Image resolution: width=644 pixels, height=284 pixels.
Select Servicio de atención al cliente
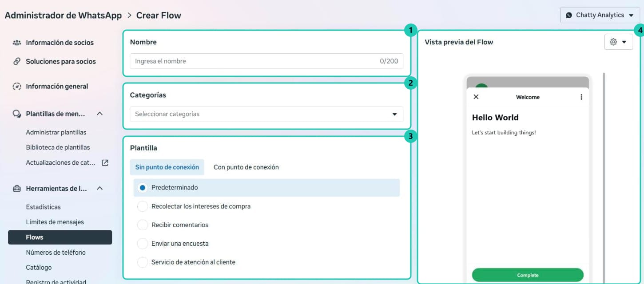coord(142,262)
